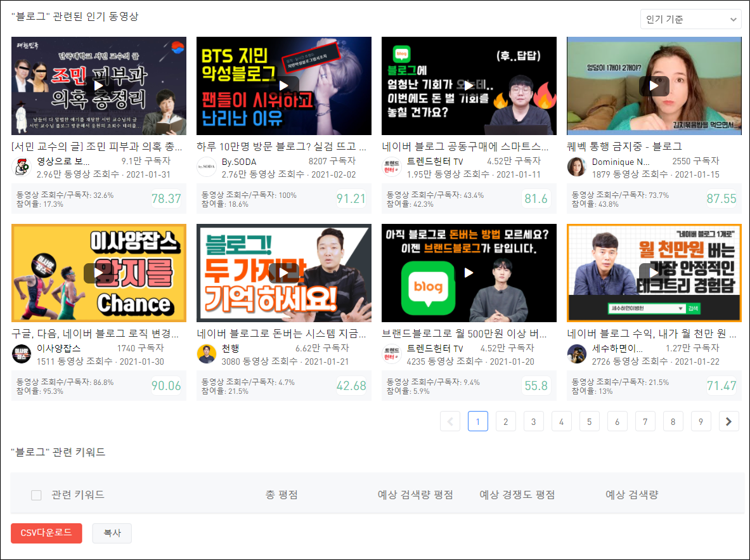The width and height of the screenshot is (750, 560).
Task: Open title 네이버 블로그 수익, 내가 월 천만 원
Action: point(652,334)
